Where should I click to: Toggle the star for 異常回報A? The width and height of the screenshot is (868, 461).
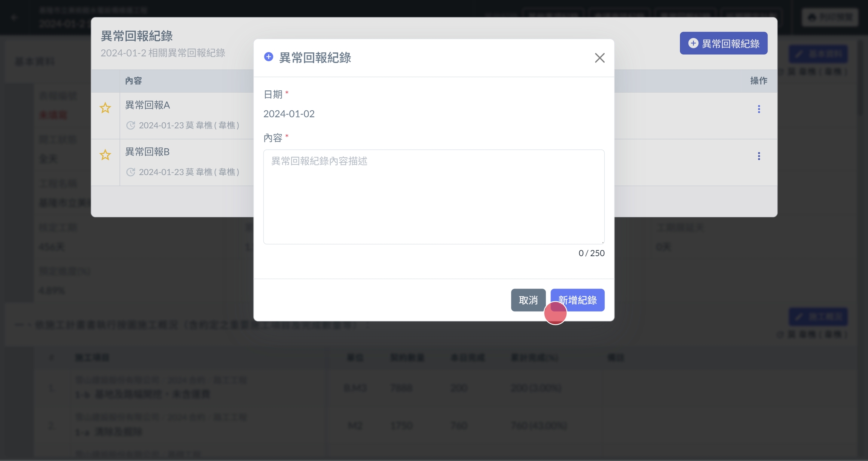[105, 108]
